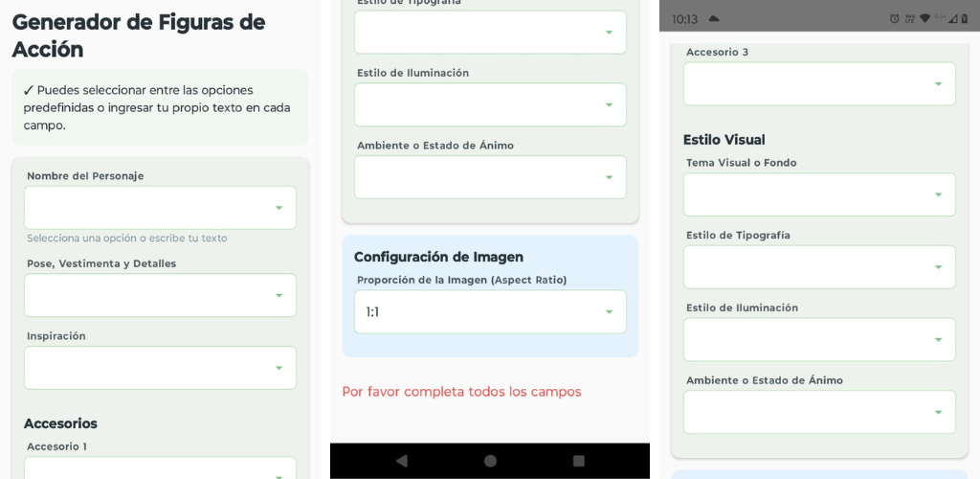The height and width of the screenshot is (479, 980).
Task: Tap the cellular signal strength triangle icon
Action: coord(952,19)
